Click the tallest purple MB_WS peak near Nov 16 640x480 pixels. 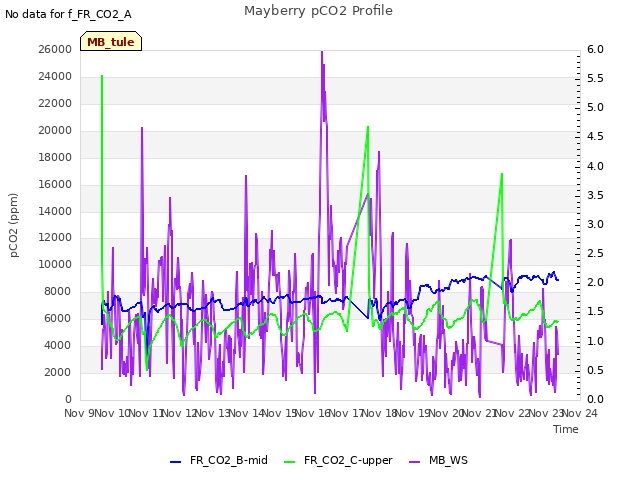click(x=322, y=52)
